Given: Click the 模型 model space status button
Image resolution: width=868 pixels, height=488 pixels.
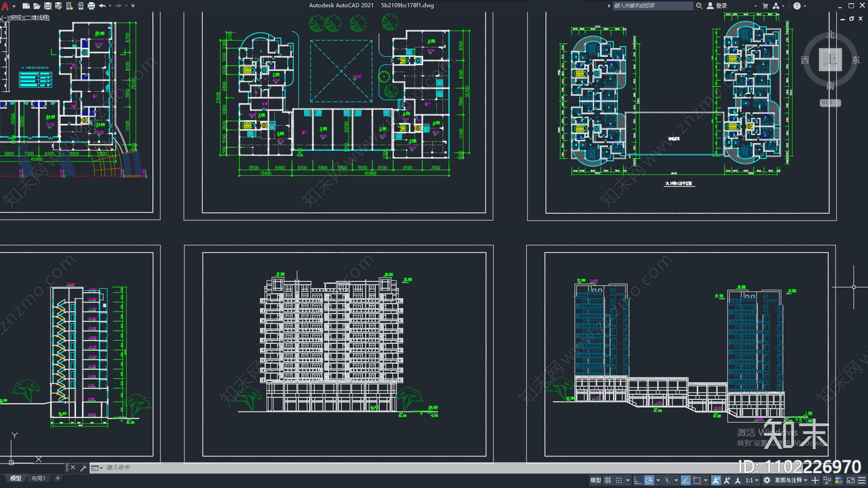Looking at the screenshot, I should pyautogui.click(x=596, y=480).
